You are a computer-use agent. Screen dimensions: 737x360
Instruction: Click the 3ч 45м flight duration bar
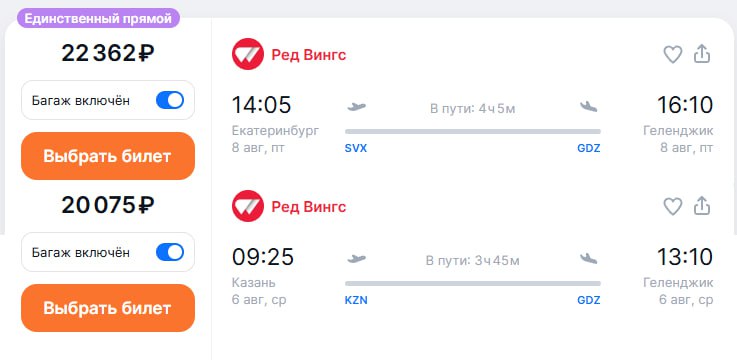[x=473, y=283]
